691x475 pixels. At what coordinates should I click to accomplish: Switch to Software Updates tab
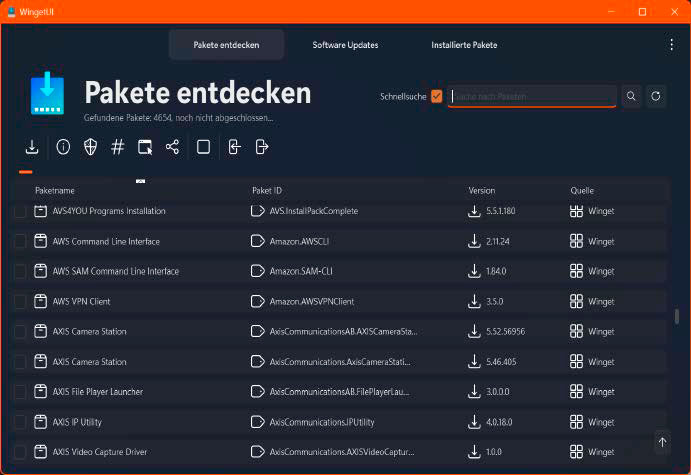tap(345, 45)
